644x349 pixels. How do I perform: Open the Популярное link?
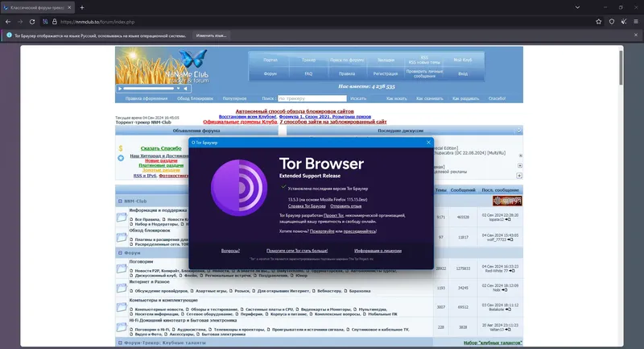pos(234,98)
